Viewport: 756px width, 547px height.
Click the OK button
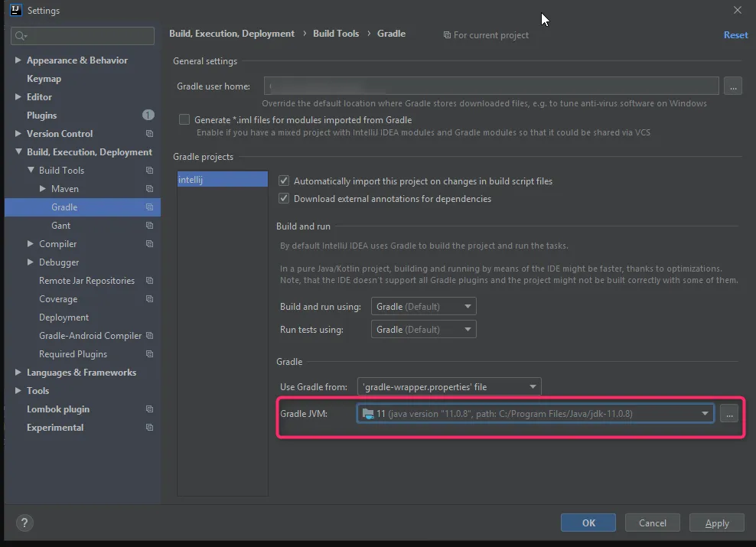tap(588, 523)
